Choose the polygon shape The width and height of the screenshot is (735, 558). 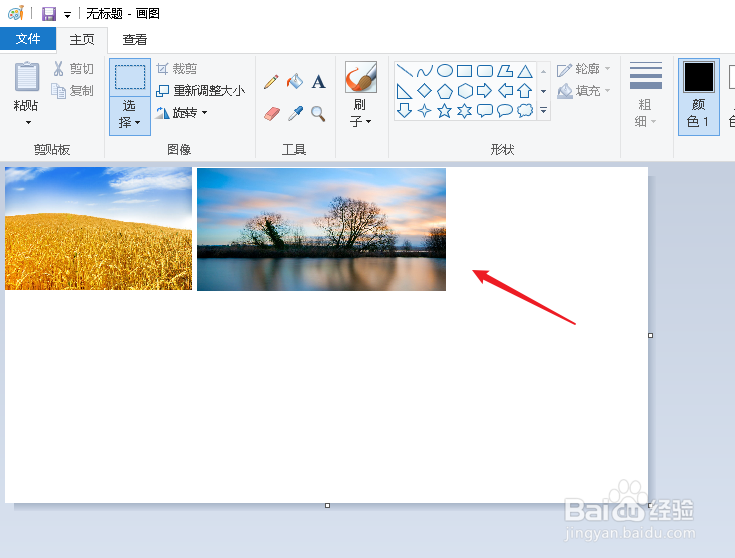[x=505, y=71]
